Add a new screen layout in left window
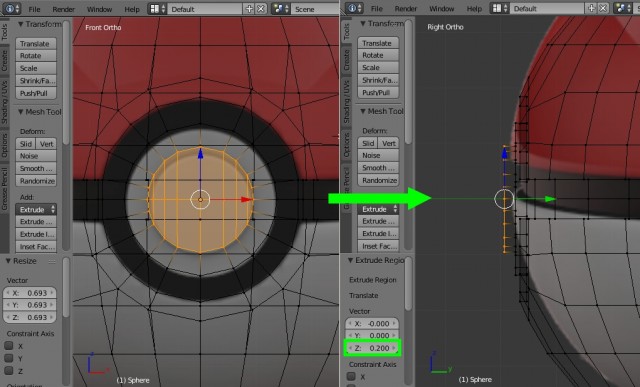The height and width of the screenshot is (387, 640). 249,9
